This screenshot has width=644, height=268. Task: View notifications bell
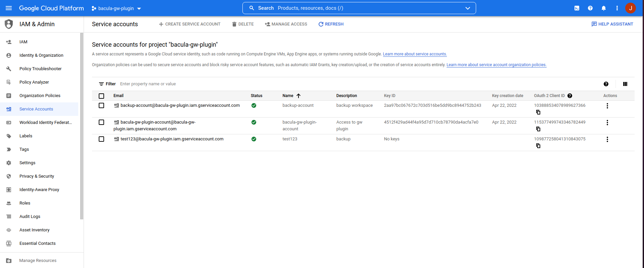tap(604, 8)
